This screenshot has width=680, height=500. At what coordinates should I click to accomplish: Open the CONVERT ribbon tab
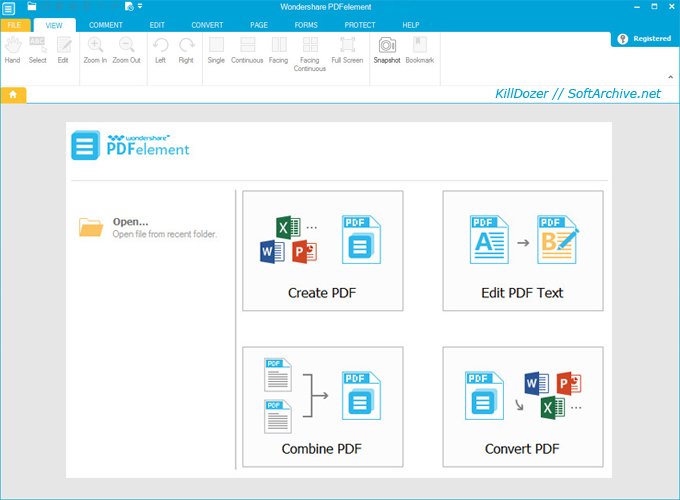[x=207, y=25]
